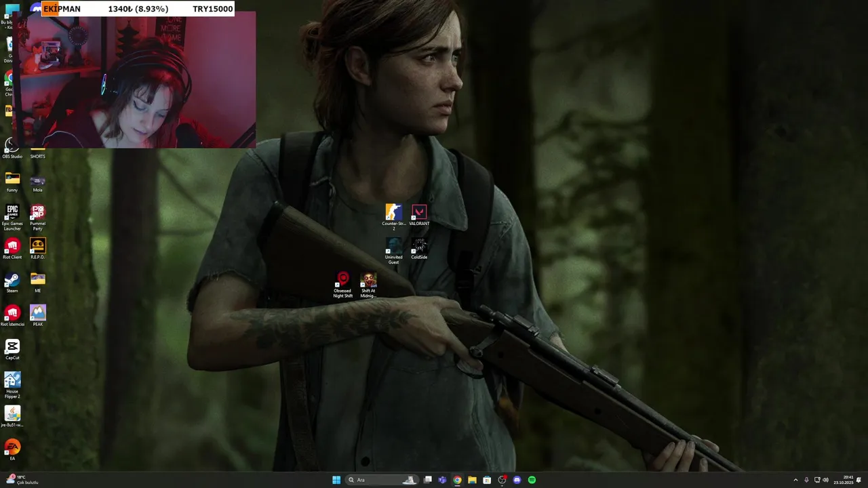Expand the system tray hidden icons chevron
Viewport: 868px width, 488px height.
(x=795, y=480)
